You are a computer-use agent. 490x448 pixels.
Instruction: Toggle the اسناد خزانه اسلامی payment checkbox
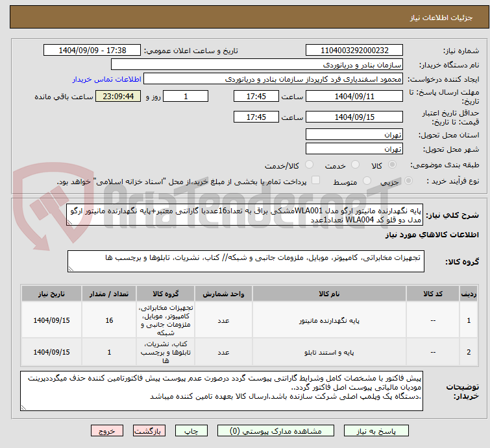[x=315, y=180]
